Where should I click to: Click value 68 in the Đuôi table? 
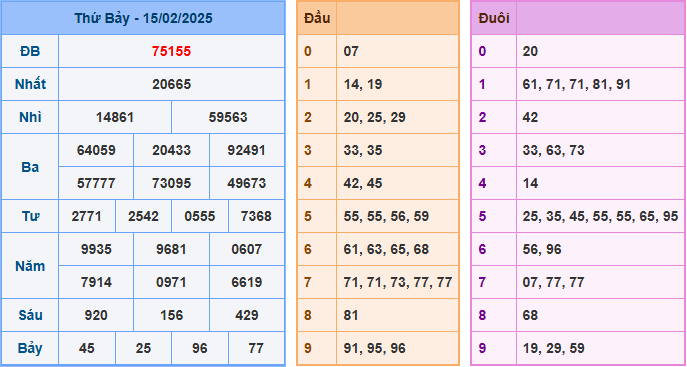point(530,315)
